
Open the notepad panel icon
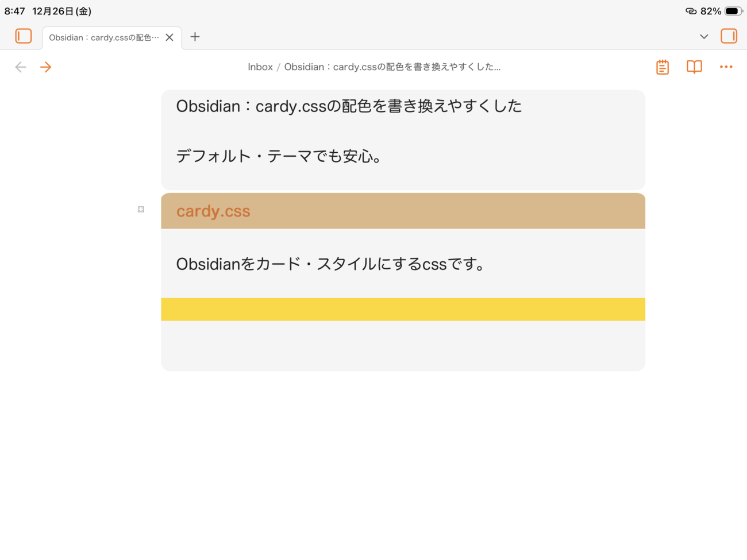point(661,67)
